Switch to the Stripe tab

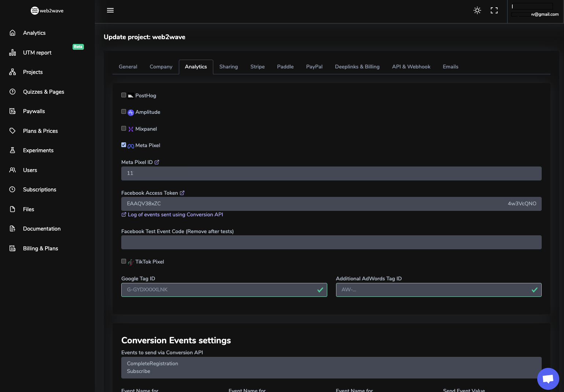tap(258, 67)
